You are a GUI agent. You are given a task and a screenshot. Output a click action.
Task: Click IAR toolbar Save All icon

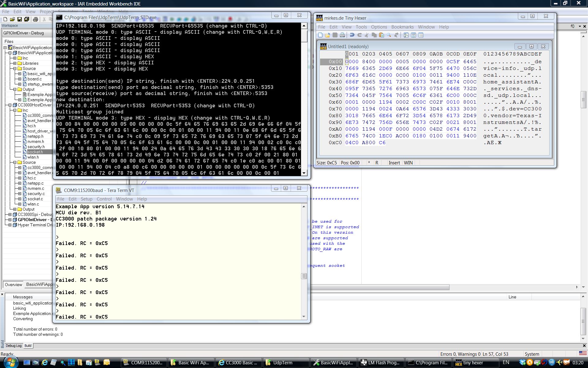coord(27,19)
